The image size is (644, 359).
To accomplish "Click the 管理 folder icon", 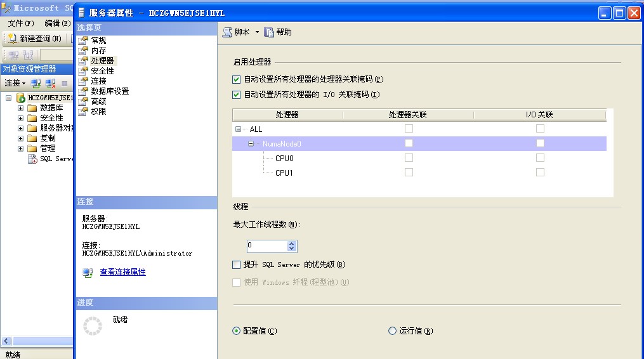I will pos(32,148).
